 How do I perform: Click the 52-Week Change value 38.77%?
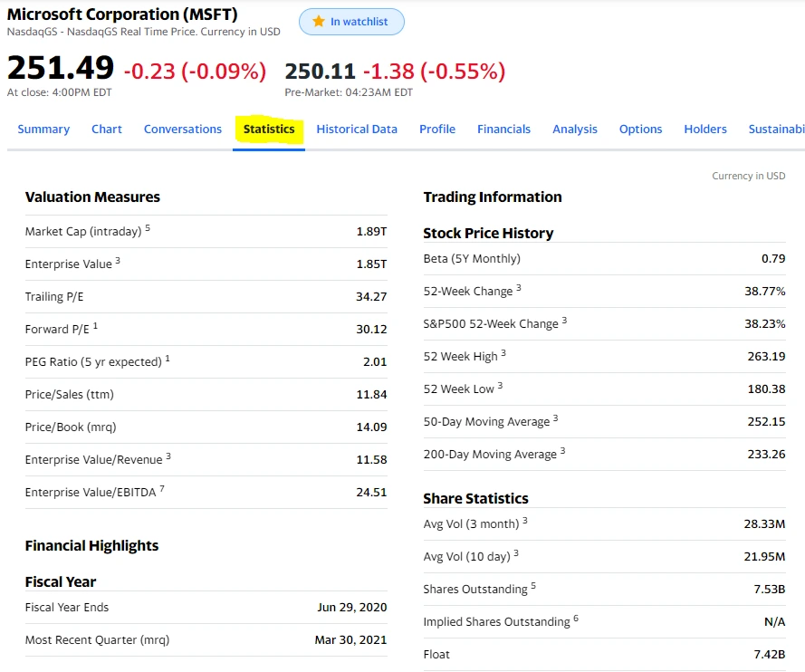click(765, 291)
